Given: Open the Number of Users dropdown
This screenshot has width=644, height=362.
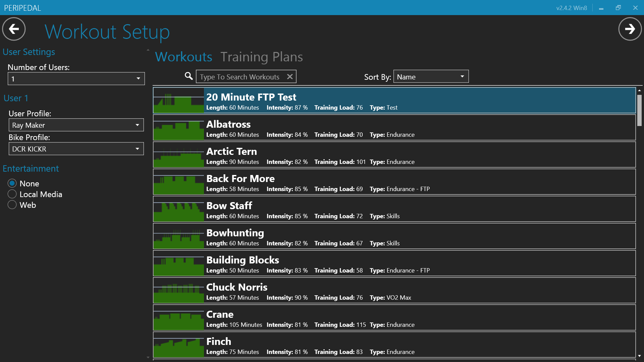Looking at the screenshot, I should pyautogui.click(x=76, y=79).
